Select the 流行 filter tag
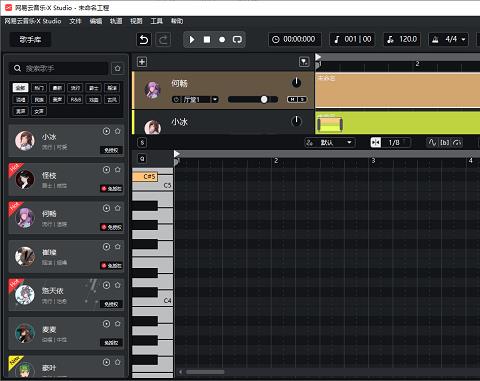The image size is (480, 381). pos(75,88)
